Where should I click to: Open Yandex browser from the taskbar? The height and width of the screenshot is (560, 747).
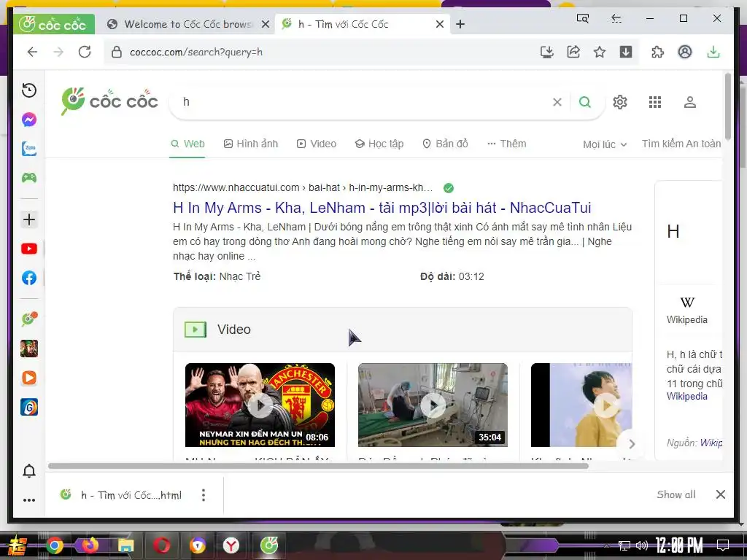pyautogui.click(x=231, y=545)
